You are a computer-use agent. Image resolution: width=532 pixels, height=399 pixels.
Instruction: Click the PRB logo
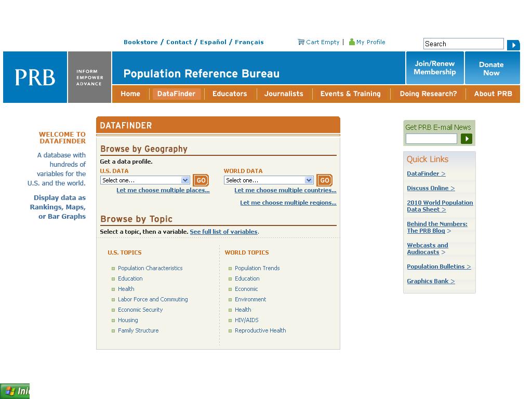point(34,77)
